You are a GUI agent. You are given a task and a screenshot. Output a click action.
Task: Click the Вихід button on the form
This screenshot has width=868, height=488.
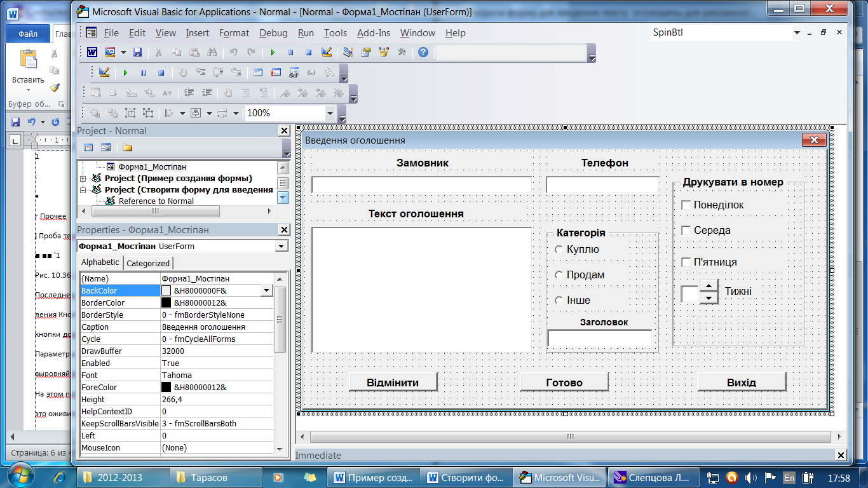click(742, 382)
